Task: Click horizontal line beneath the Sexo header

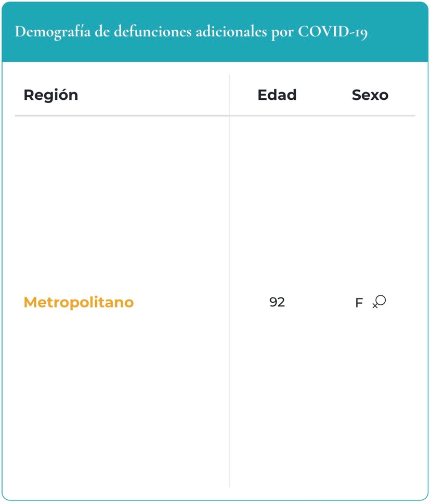Action: tap(370, 115)
